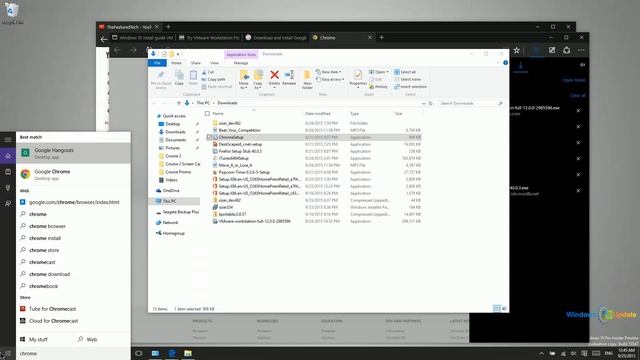Click the large icons view toggle at bottom-right

click(504, 309)
